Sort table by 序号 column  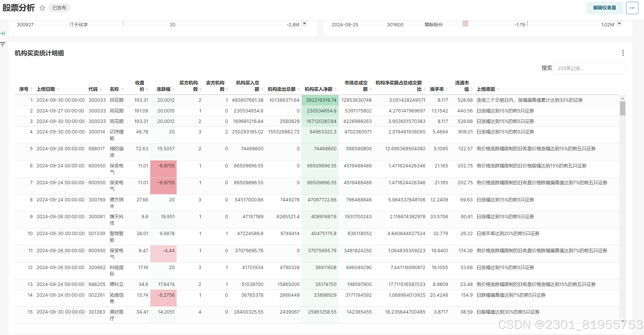24,89
